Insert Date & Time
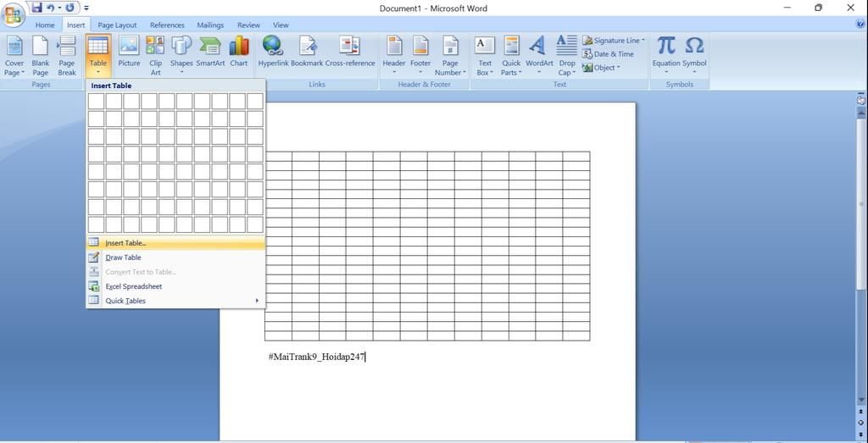The image size is (868, 443). click(608, 54)
